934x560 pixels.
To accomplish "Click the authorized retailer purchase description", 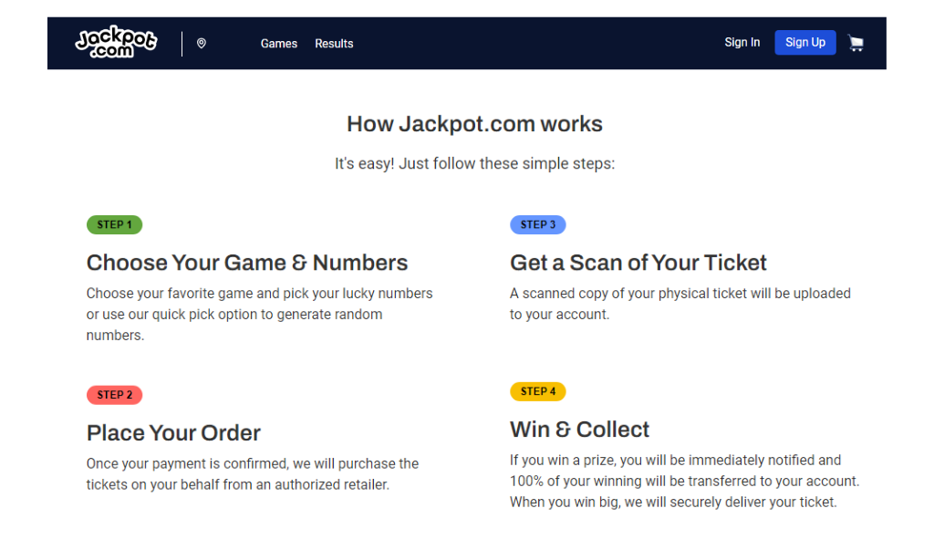I will pyautogui.click(x=252, y=474).
